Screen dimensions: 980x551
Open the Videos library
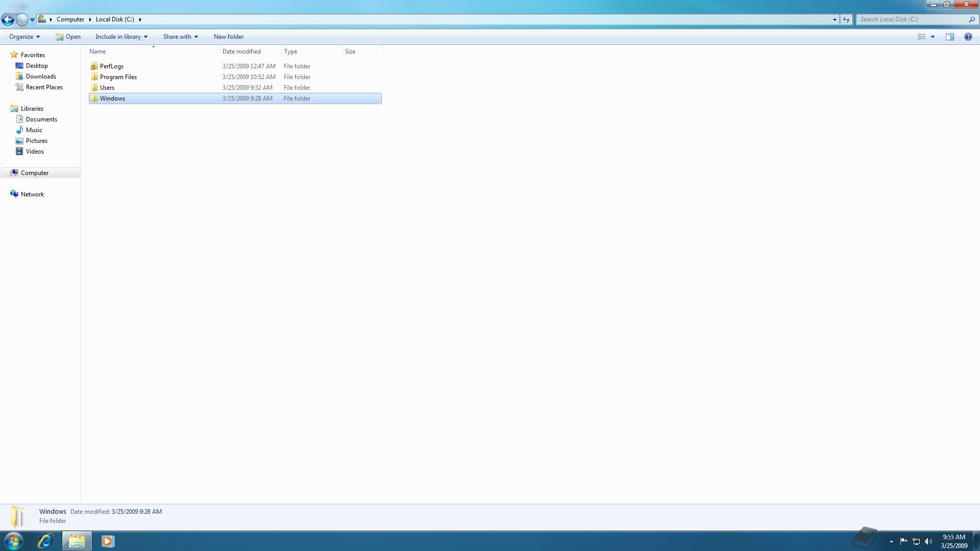click(35, 152)
